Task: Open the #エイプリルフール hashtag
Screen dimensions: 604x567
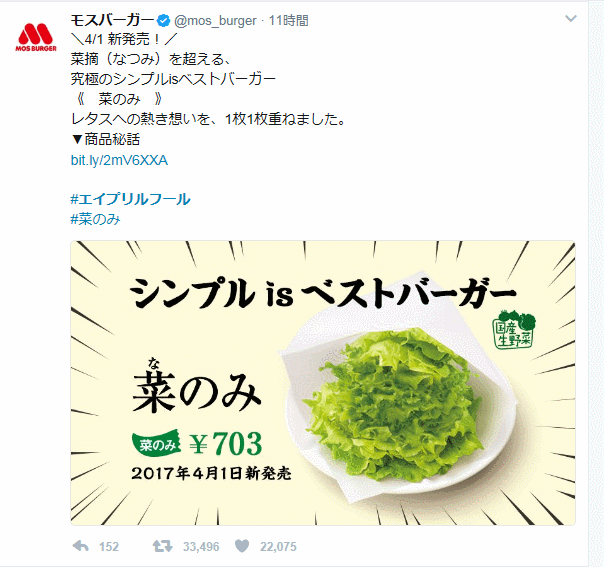Action: pos(130,199)
